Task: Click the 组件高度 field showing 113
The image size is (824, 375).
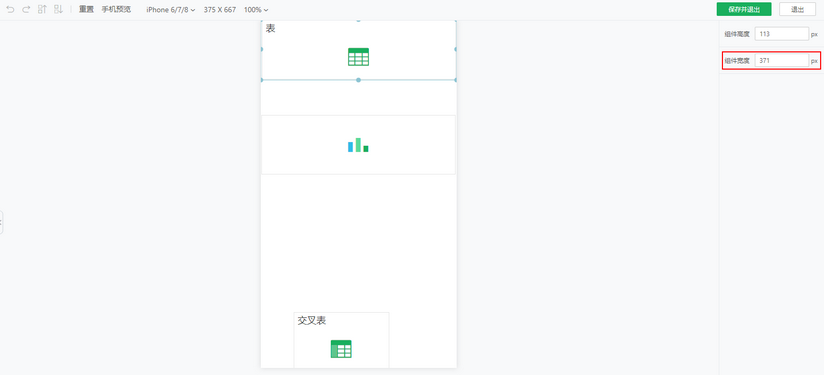Action: tap(781, 34)
